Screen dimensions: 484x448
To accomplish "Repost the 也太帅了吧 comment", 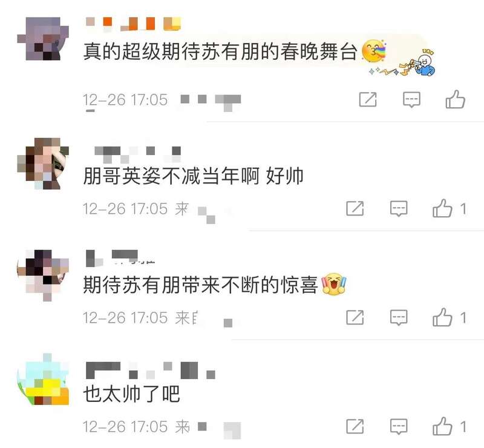I will tap(355, 426).
